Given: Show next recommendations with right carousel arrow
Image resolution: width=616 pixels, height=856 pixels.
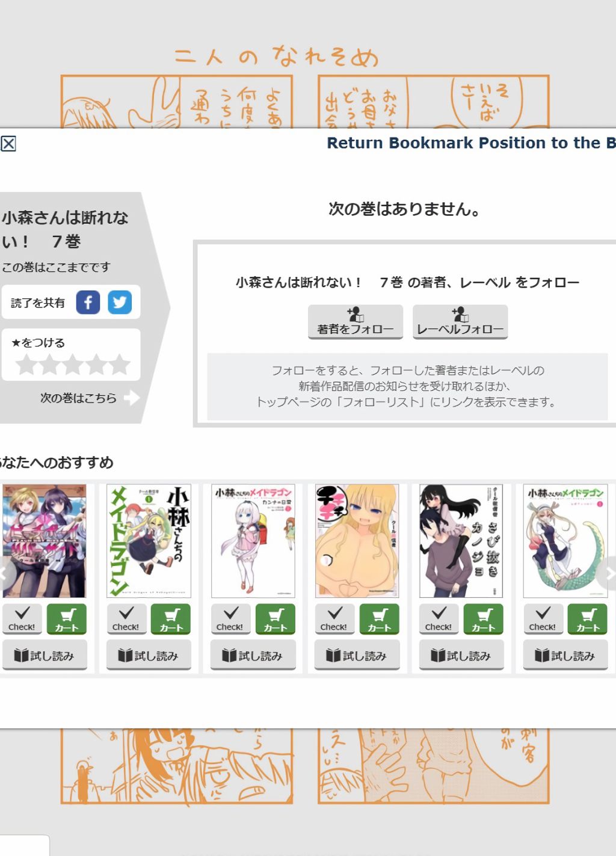Looking at the screenshot, I should 608,574.
